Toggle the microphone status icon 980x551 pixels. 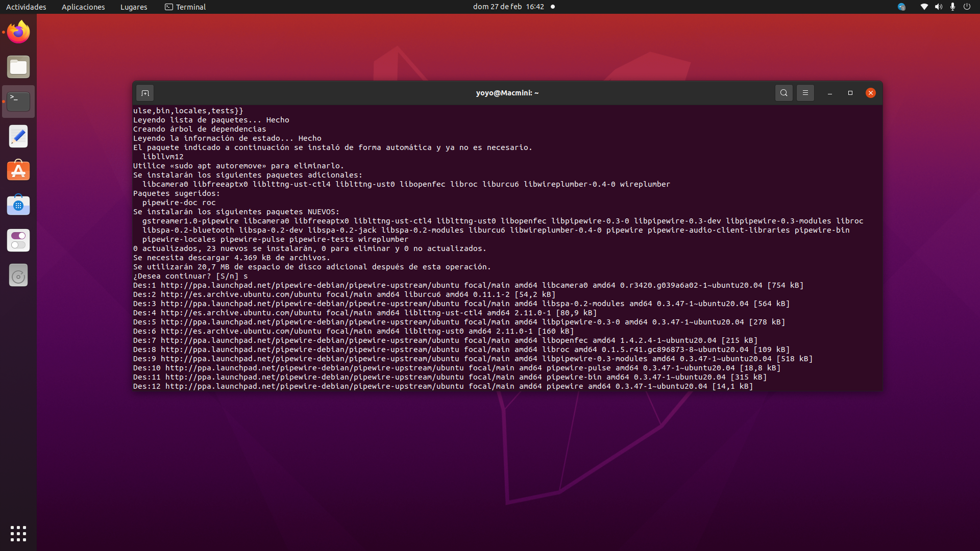pyautogui.click(x=952, y=7)
